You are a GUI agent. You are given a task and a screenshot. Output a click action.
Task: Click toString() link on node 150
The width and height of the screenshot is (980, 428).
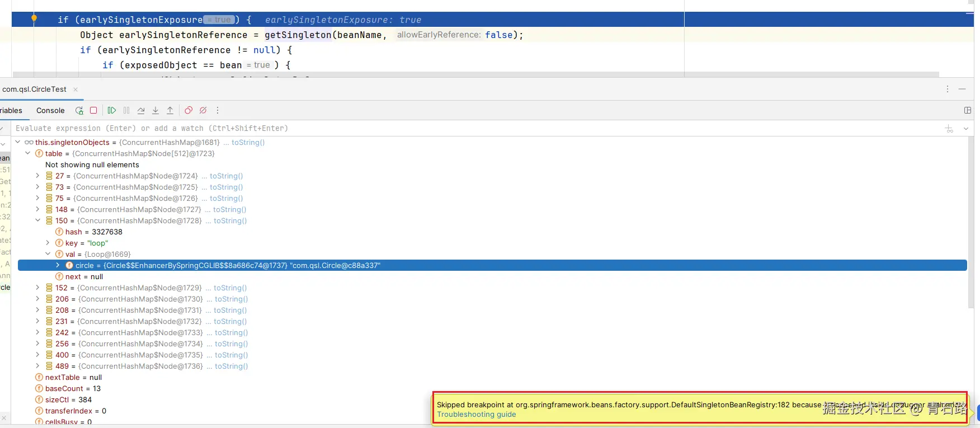(x=230, y=221)
